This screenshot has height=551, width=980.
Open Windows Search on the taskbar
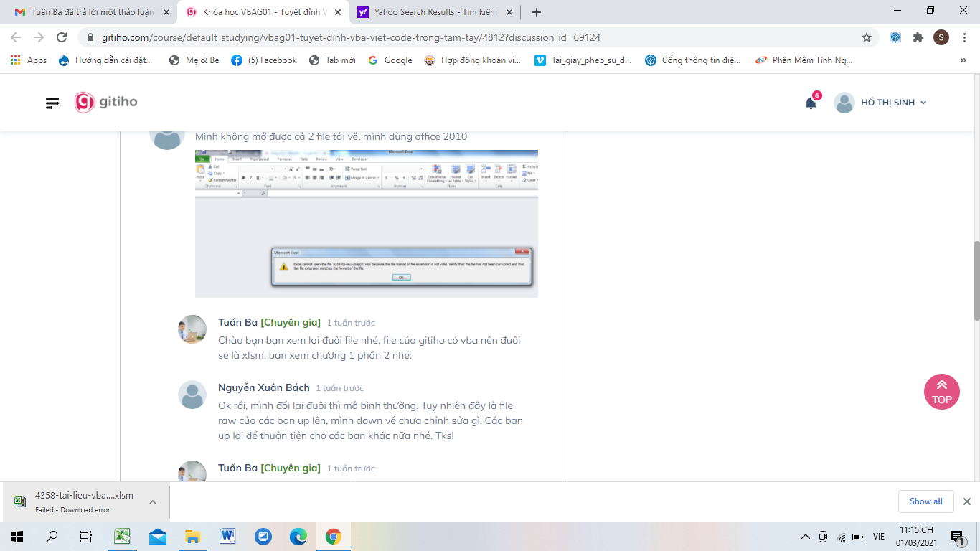pyautogui.click(x=52, y=537)
